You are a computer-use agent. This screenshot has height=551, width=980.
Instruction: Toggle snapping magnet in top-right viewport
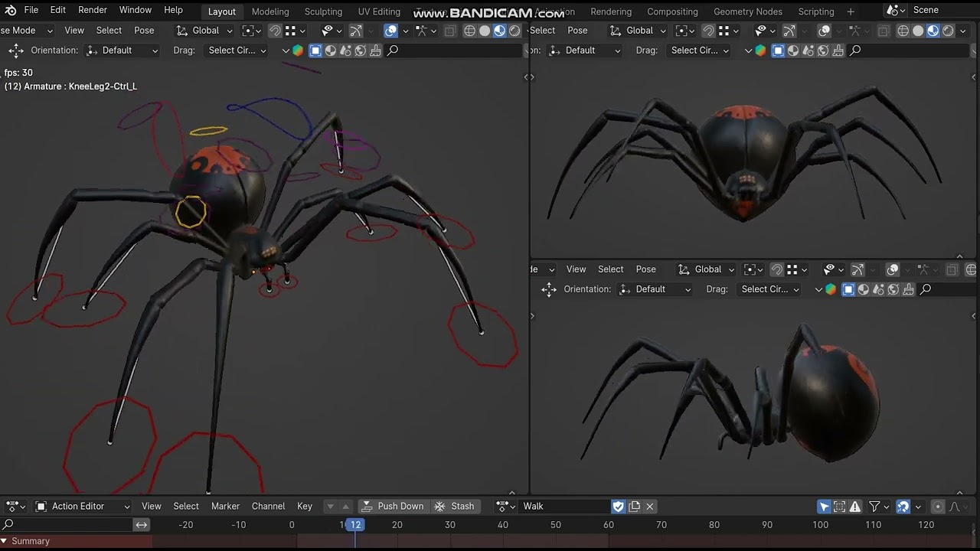coord(709,31)
